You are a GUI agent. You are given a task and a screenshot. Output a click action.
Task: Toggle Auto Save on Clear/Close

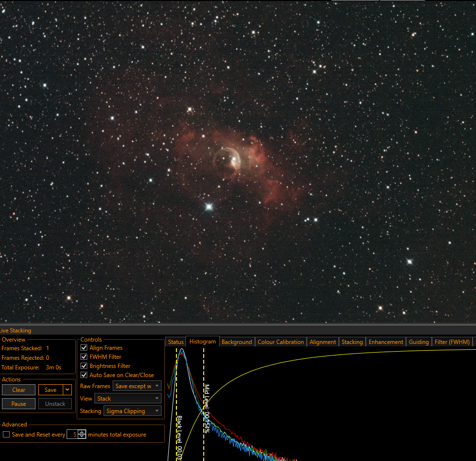84,375
